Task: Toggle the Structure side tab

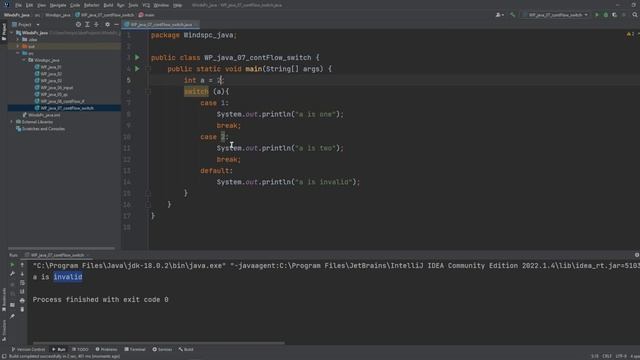Action: [4, 330]
